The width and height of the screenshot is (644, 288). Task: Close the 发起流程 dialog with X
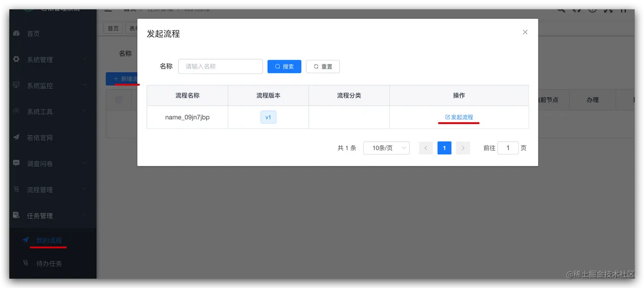(x=525, y=32)
